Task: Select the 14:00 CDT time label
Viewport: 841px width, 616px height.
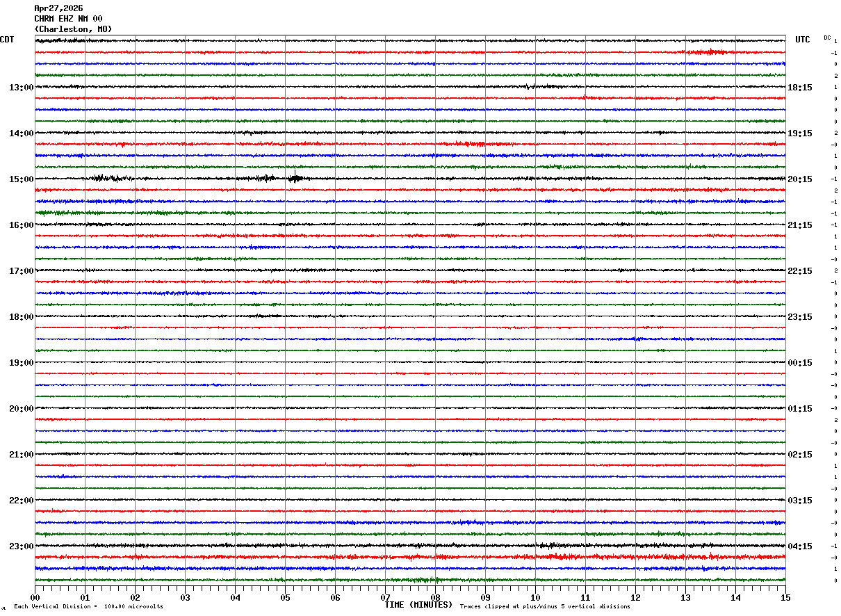Action: (22, 133)
